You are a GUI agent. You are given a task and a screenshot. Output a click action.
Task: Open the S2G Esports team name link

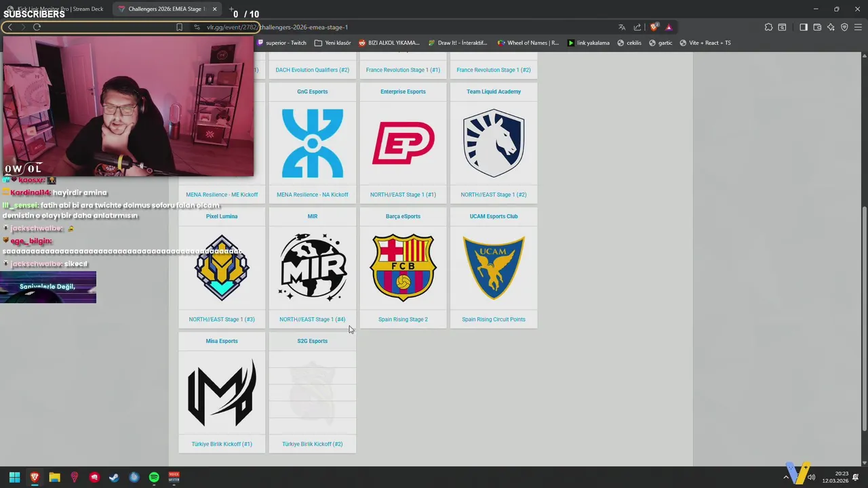point(313,341)
